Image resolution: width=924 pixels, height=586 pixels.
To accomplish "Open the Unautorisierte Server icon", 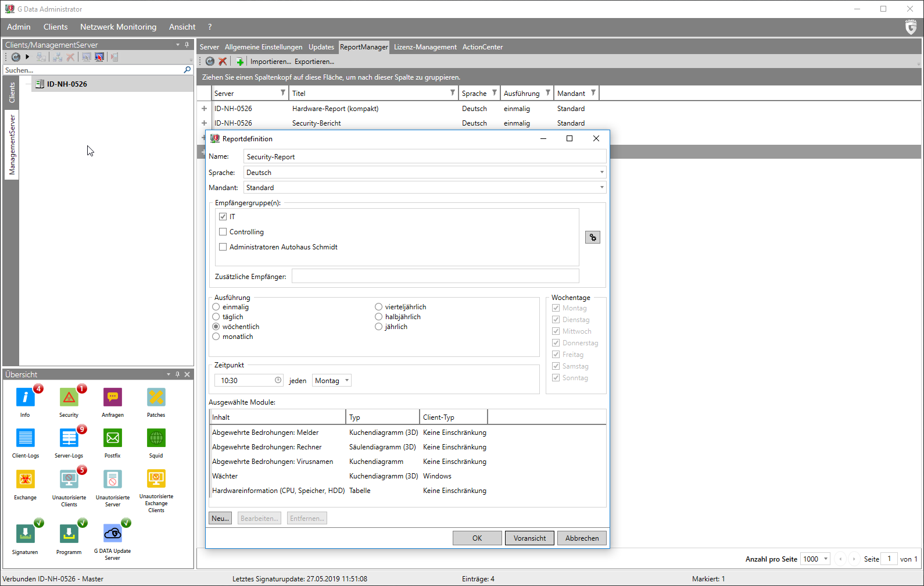I will point(113,480).
